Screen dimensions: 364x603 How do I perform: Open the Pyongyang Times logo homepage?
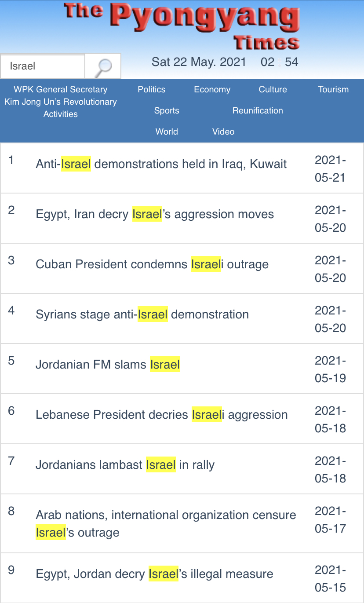point(182,26)
